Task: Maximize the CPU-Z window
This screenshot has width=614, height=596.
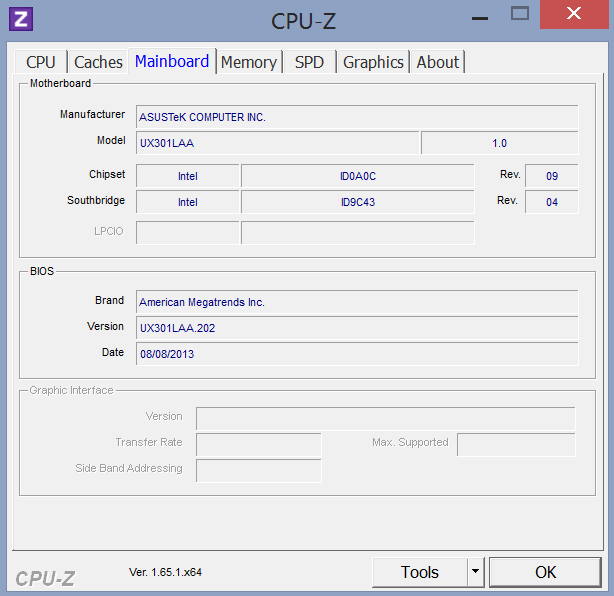Action: click(520, 14)
